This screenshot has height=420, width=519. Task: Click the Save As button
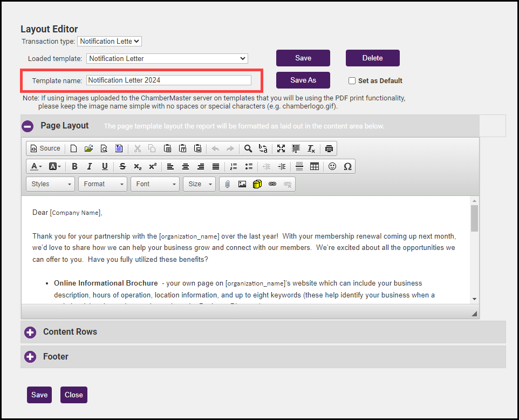click(303, 80)
